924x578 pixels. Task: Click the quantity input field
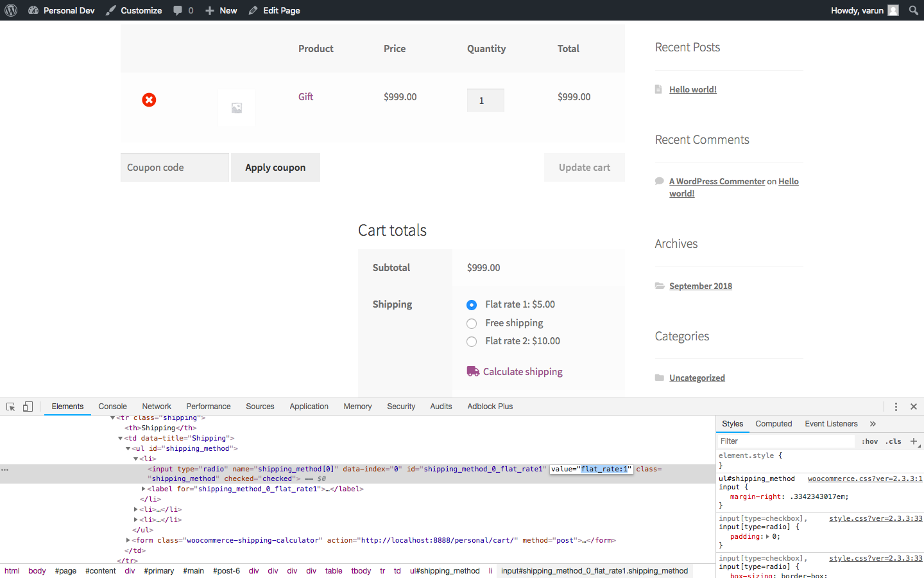pos(486,100)
